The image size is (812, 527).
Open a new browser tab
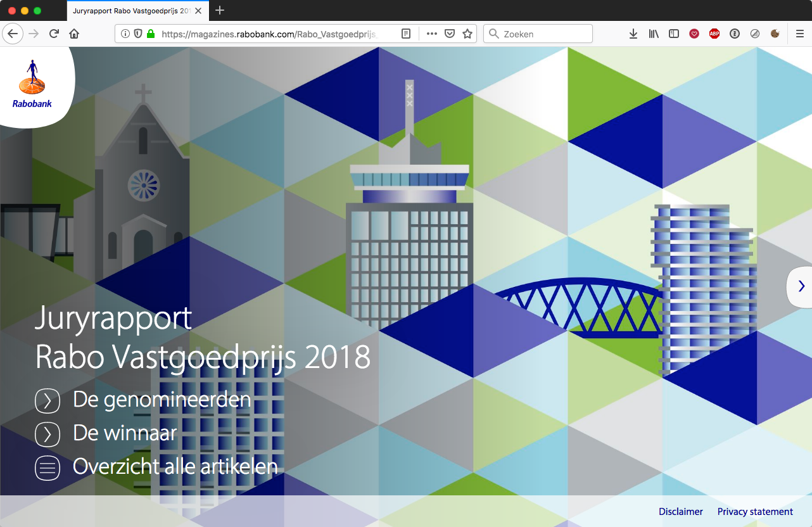click(x=220, y=11)
